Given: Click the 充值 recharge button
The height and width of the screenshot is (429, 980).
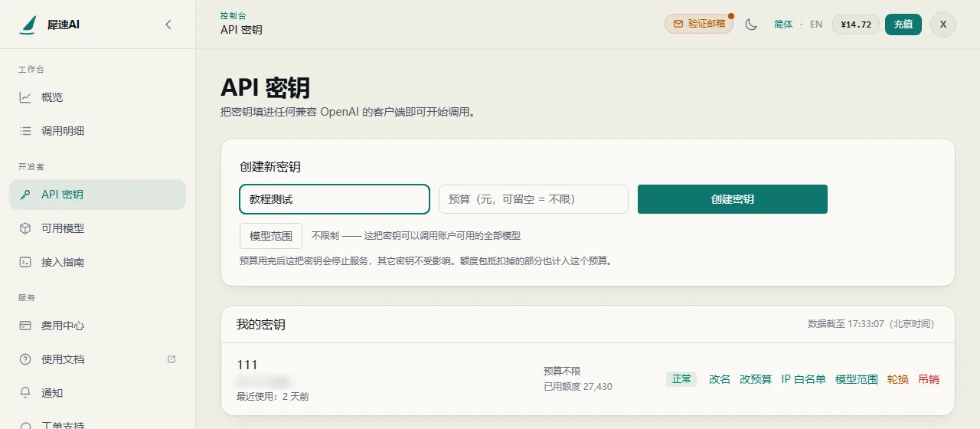Looking at the screenshot, I should click(x=903, y=25).
